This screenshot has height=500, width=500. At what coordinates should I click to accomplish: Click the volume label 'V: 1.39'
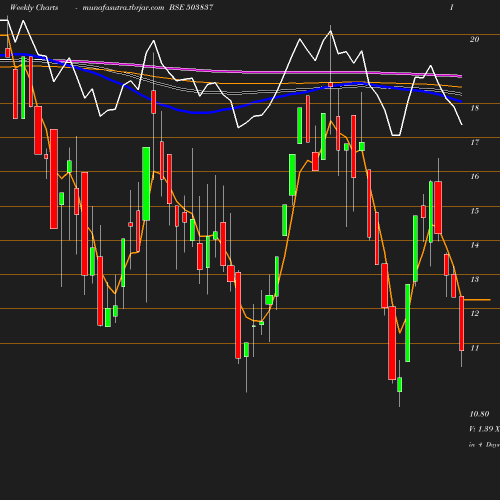point(481,429)
